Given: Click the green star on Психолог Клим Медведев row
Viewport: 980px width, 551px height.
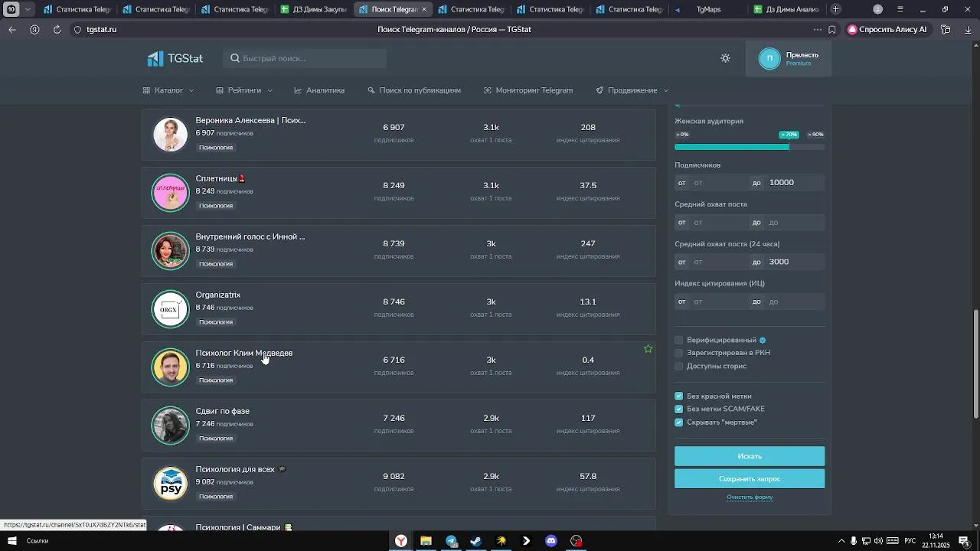Looking at the screenshot, I should point(648,349).
